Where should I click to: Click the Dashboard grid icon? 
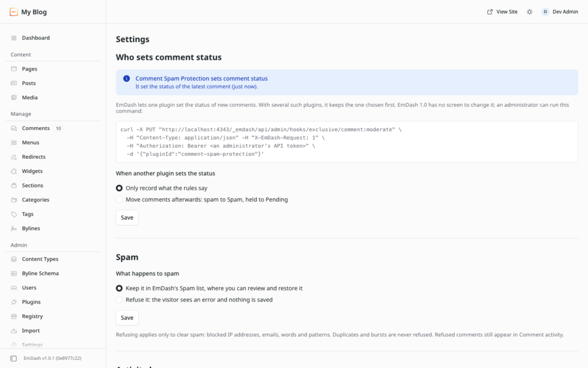pyautogui.click(x=14, y=38)
